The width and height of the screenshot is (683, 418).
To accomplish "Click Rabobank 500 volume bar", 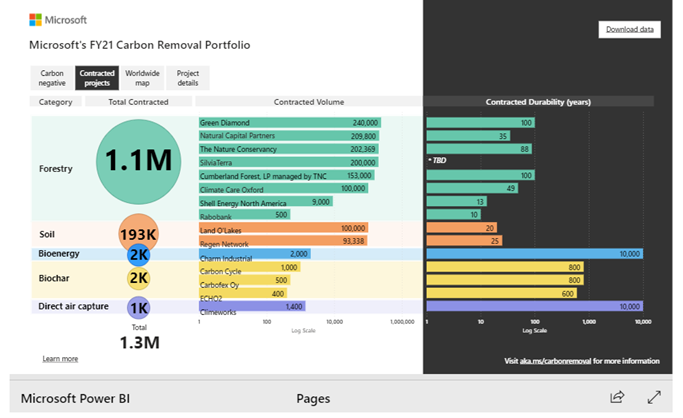I will (x=244, y=215).
